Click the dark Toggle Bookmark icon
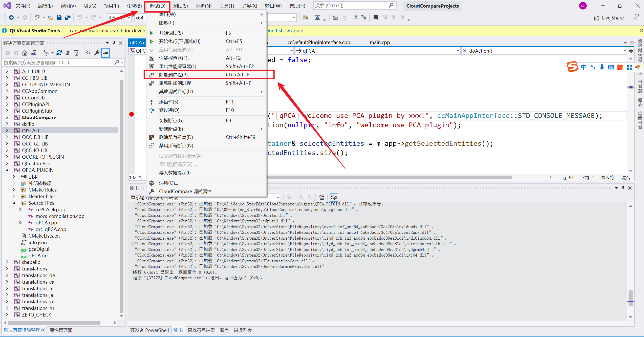 [x=376, y=17]
